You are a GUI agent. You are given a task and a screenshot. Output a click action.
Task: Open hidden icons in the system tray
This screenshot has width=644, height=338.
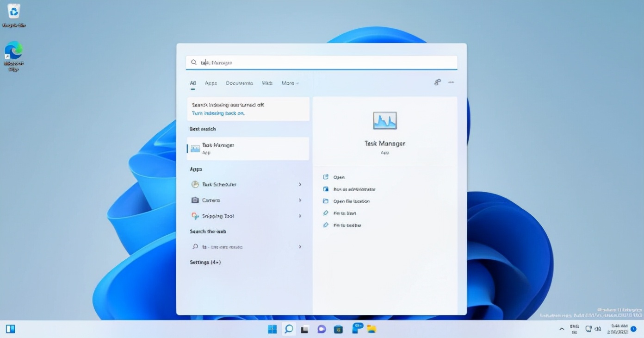click(x=561, y=329)
